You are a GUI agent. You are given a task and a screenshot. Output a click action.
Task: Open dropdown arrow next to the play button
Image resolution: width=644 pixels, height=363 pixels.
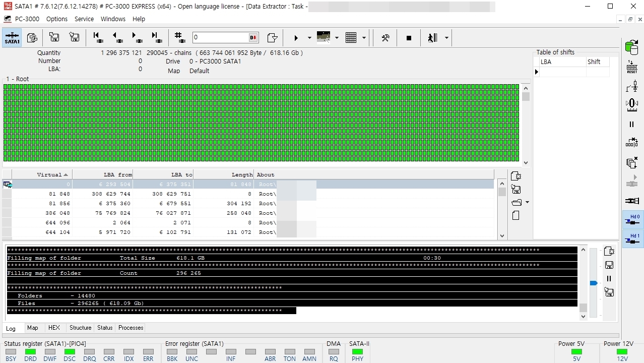click(x=309, y=38)
